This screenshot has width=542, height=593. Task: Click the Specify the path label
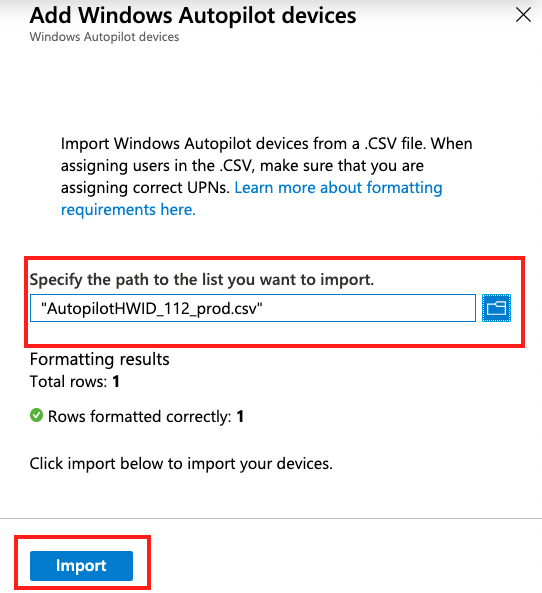[x=202, y=280]
